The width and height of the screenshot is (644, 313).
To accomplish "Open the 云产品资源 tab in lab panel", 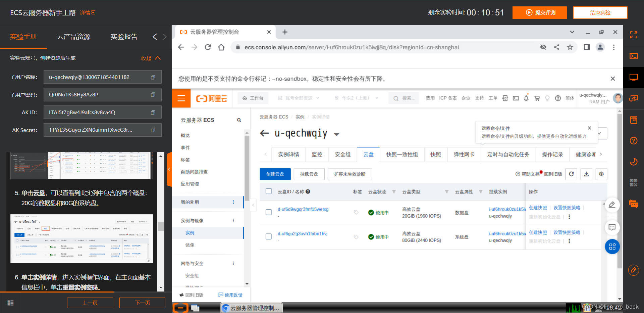I will point(74,37).
